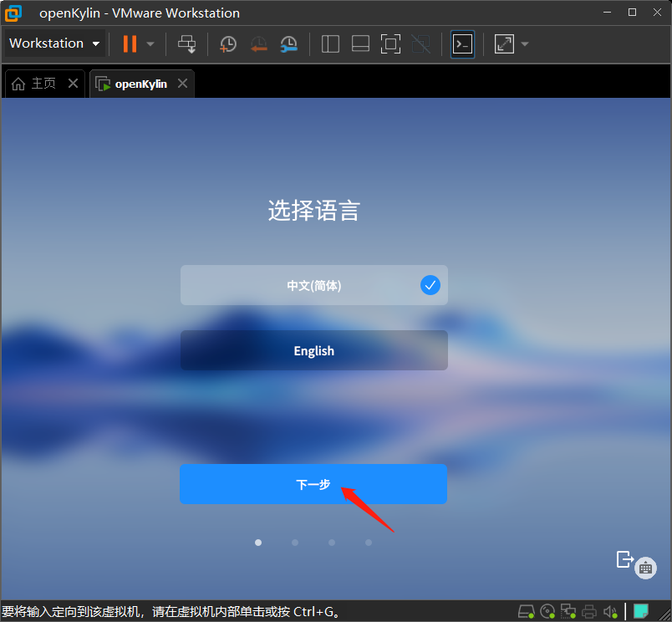
Task: Click the Unity mode icon
Action: tap(421, 43)
